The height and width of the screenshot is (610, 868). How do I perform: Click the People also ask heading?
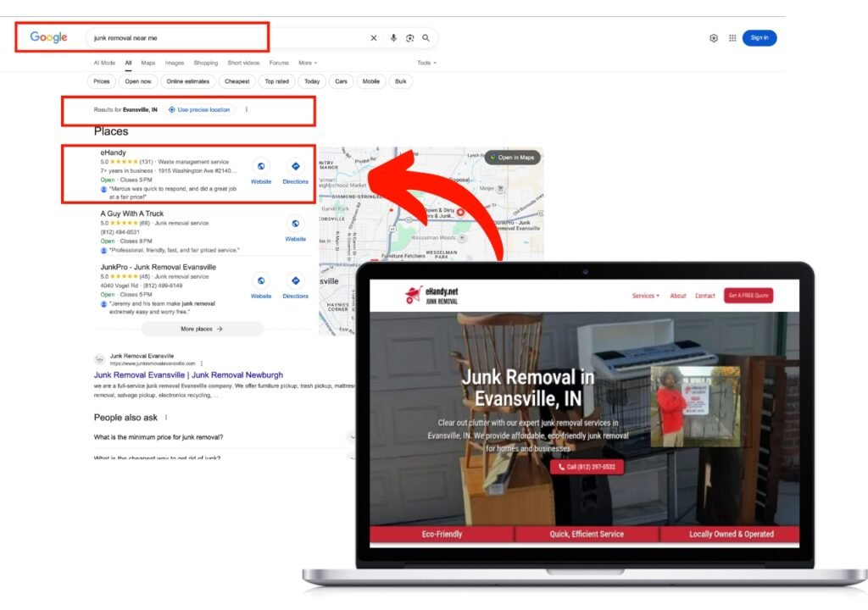(125, 418)
